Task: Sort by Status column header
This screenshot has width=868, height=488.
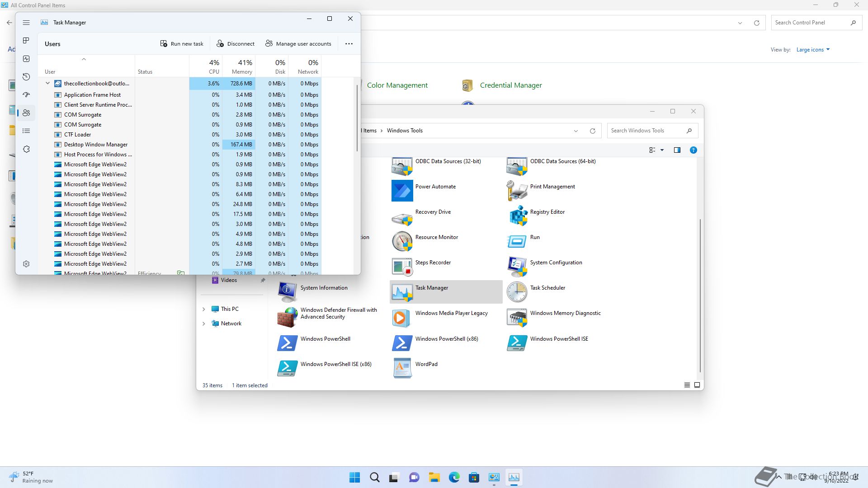Action: (x=162, y=66)
